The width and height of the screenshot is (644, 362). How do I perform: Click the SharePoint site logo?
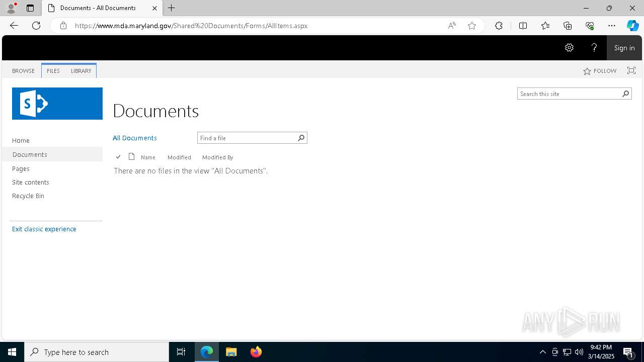tap(57, 104)
